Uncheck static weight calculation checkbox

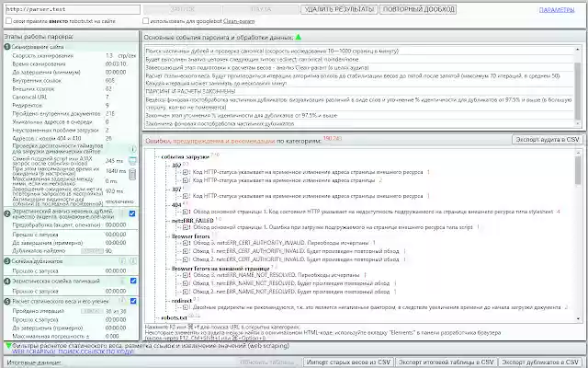[x=132, y=301]
